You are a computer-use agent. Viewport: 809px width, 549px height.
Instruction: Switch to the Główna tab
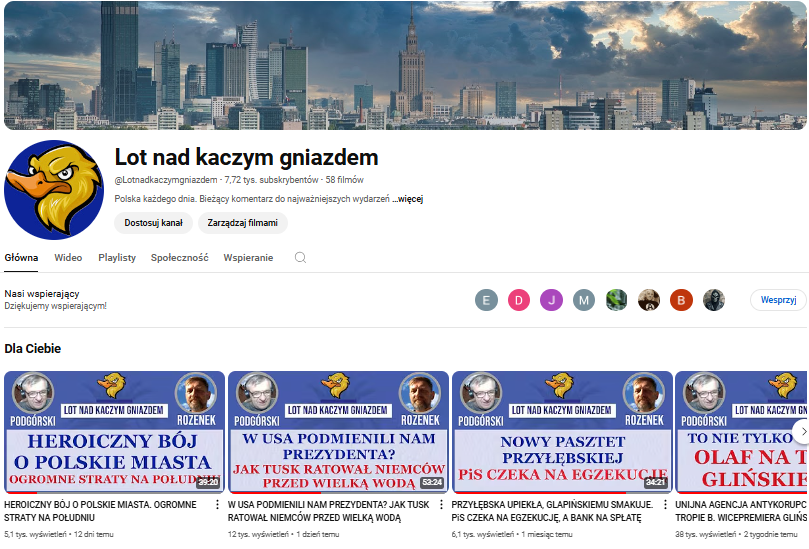tap(21, 257)
